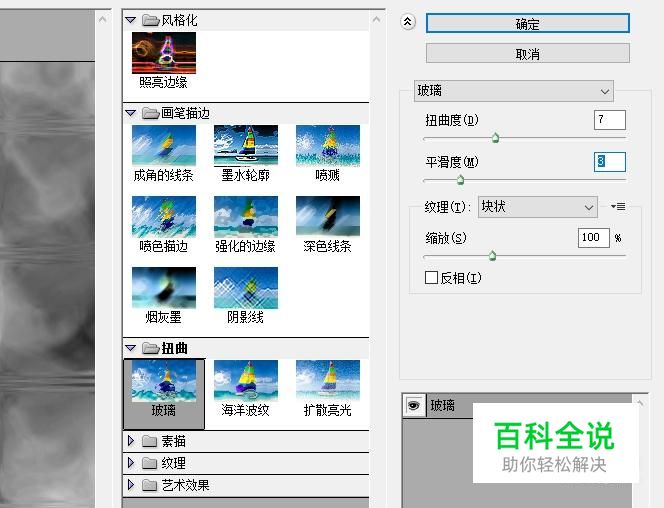Select the 扩散亮光 filter thumbnail
This screenshot has height=508, width=664.
[328, 381]
